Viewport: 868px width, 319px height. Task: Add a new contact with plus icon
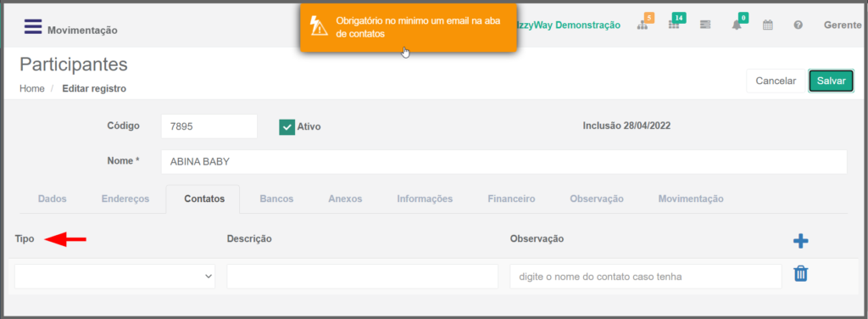800,241
